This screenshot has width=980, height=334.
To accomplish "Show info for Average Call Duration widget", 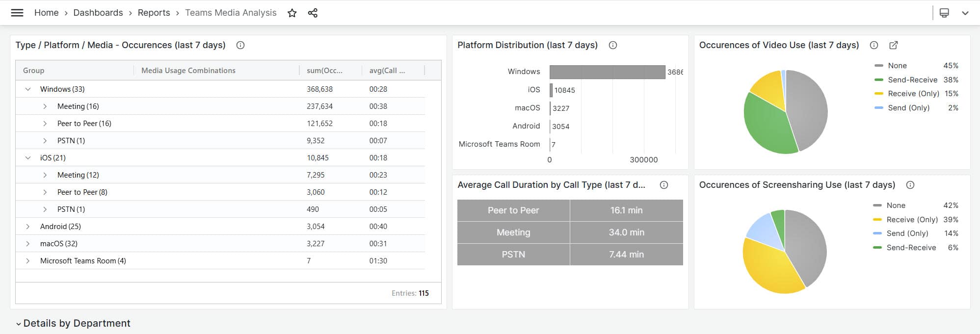I will pos(664,185).
